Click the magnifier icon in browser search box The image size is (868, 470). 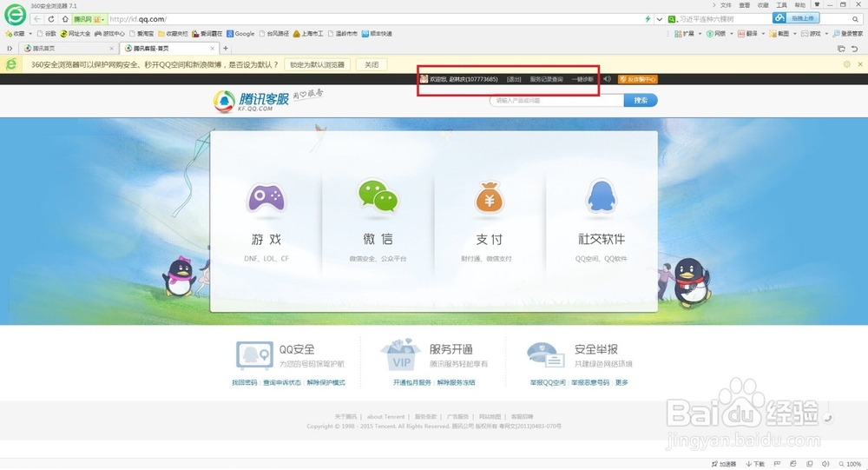[x=855, y=19]
